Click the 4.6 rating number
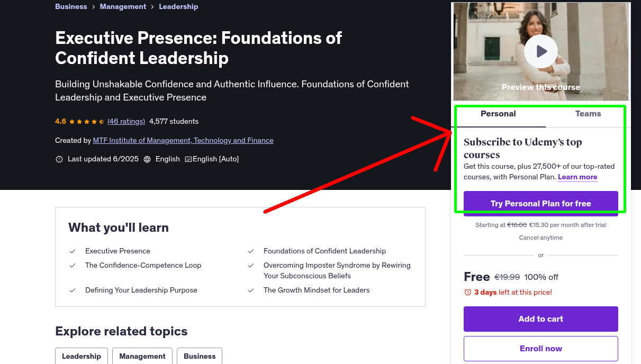The image size is (641, 364). click(60, 121)
